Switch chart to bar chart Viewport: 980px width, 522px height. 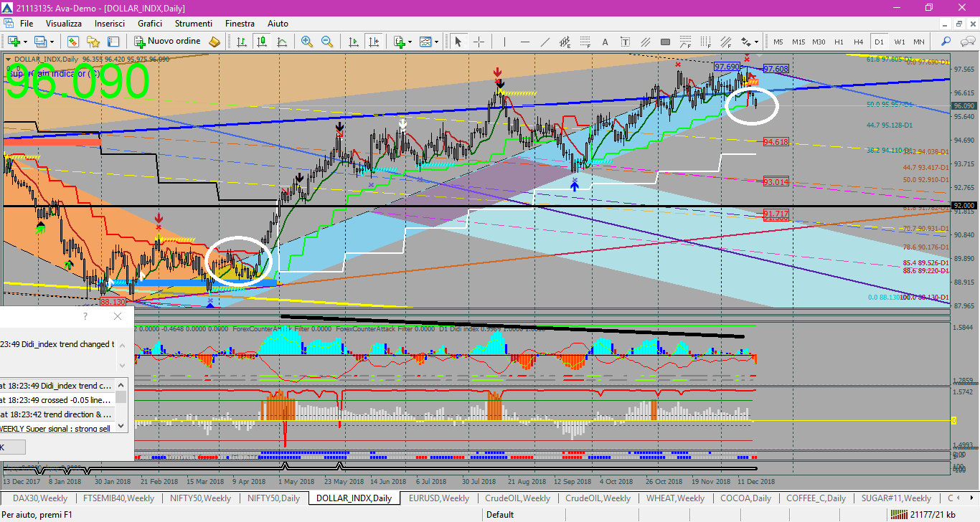pyautogui.click(x=242, y=42)
